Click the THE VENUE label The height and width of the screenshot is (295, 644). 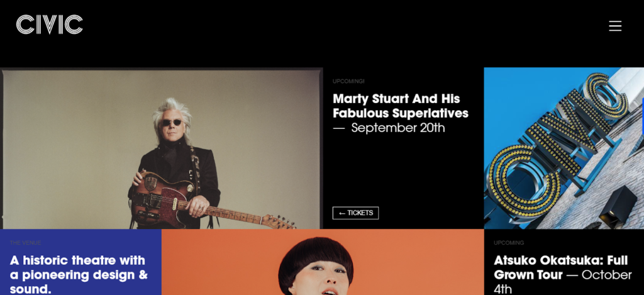point(25,243)
